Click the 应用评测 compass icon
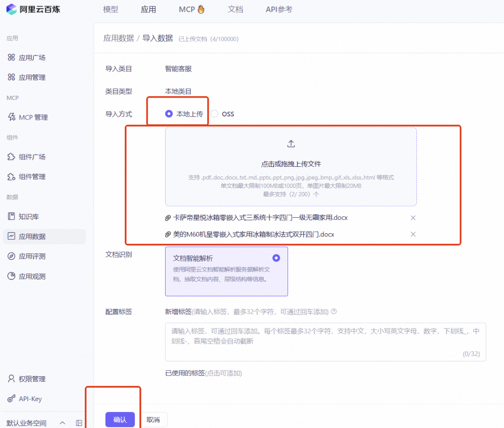 (x=11, y=256)
